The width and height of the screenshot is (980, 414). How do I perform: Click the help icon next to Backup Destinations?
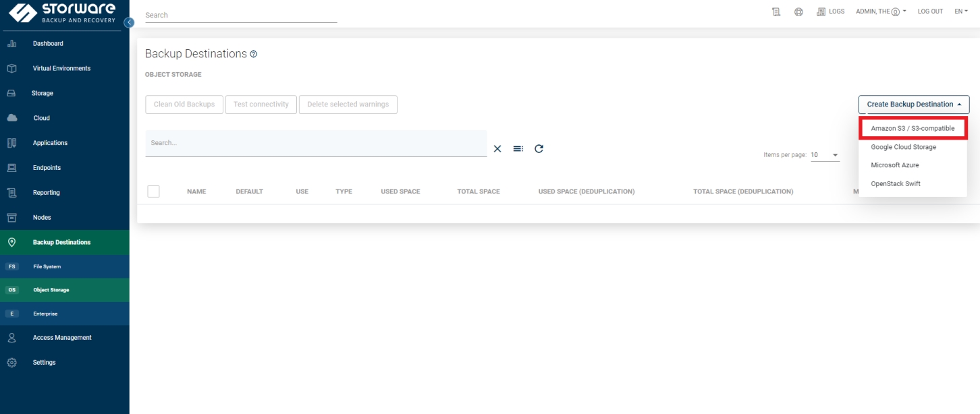click(254, 54)
